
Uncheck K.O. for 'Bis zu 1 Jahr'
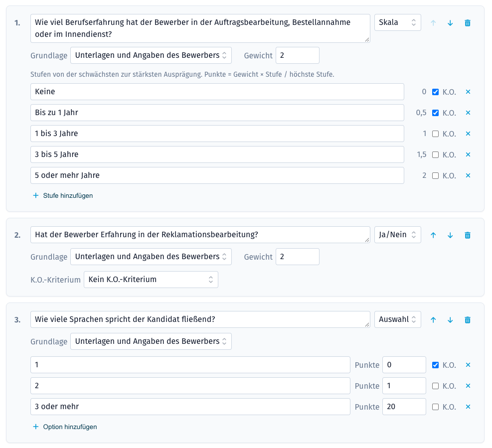pos(435,113)
